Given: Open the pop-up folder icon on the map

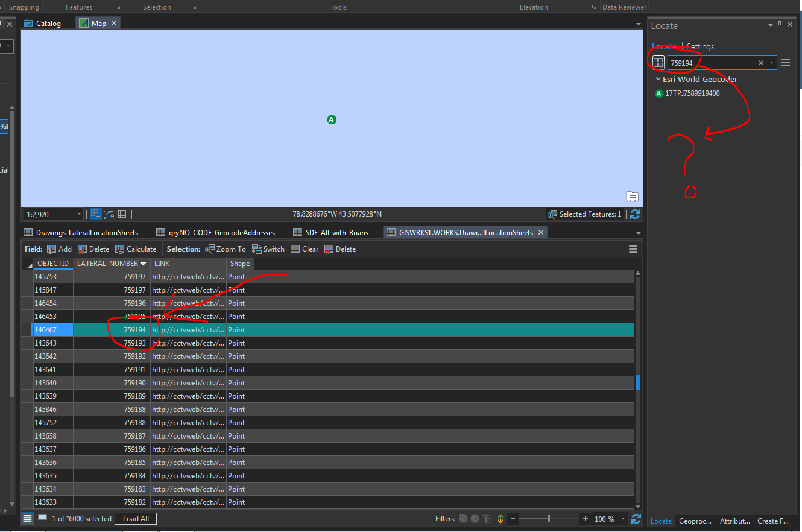Looking at the screenshot, I should (x=632, y=196).
